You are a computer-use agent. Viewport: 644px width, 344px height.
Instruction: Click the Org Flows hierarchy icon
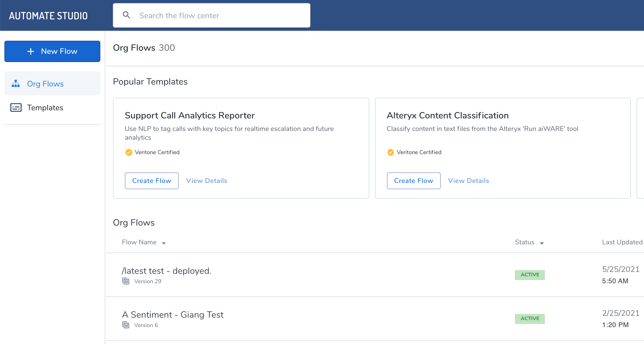coord(16,84)
